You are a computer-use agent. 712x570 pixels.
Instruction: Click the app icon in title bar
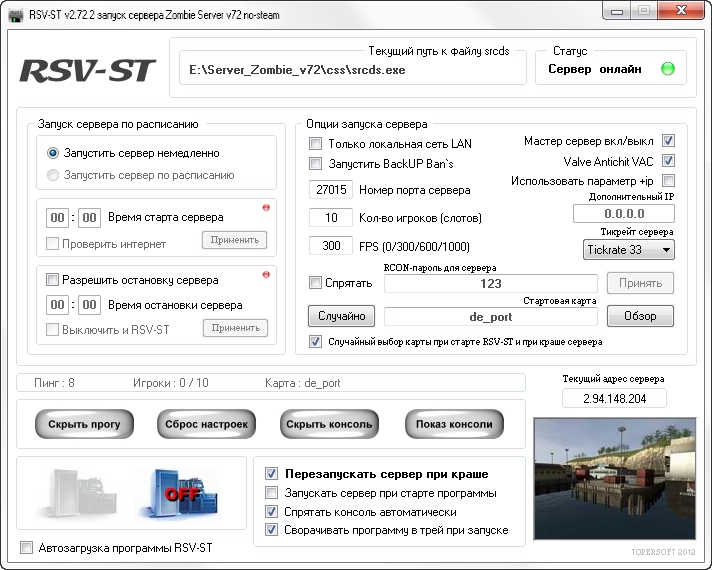[16, 15]
